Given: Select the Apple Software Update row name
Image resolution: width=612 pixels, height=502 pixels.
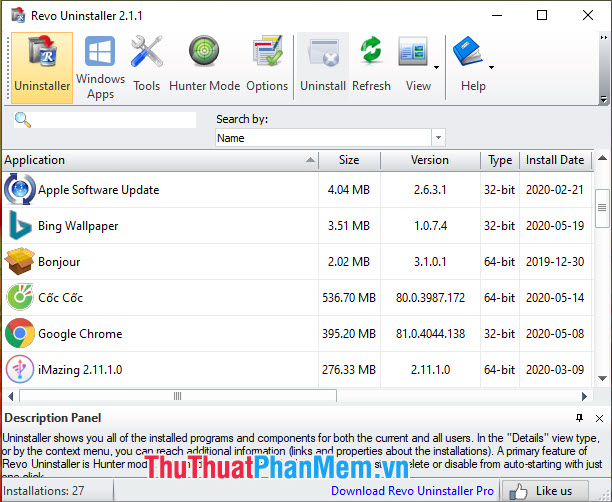Looking at the screenshot, I should click(99, 190).
